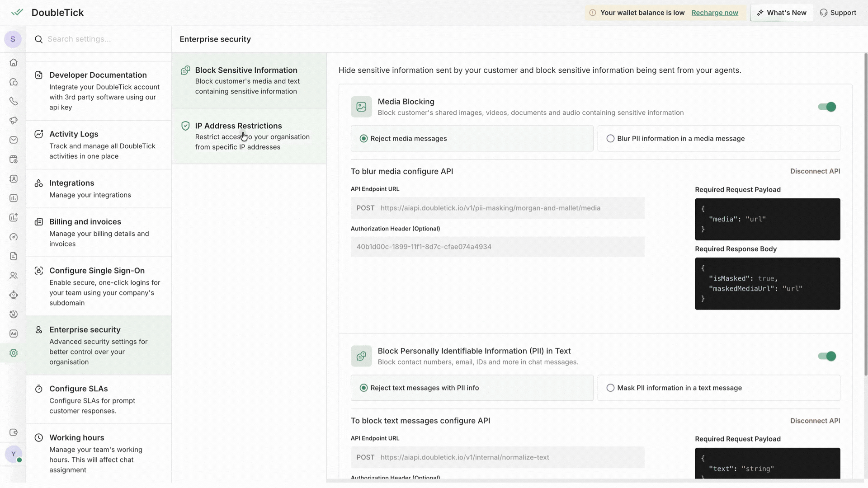Click the Ad icon in sidebar
This screenshot has height=488, width=868.
(14, 334)
